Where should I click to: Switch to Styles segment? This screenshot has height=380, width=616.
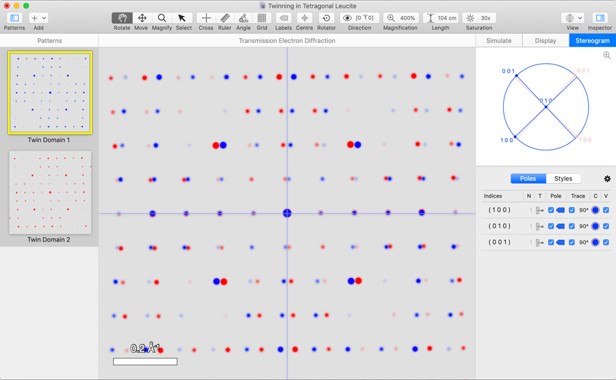(x=563, y=179)
